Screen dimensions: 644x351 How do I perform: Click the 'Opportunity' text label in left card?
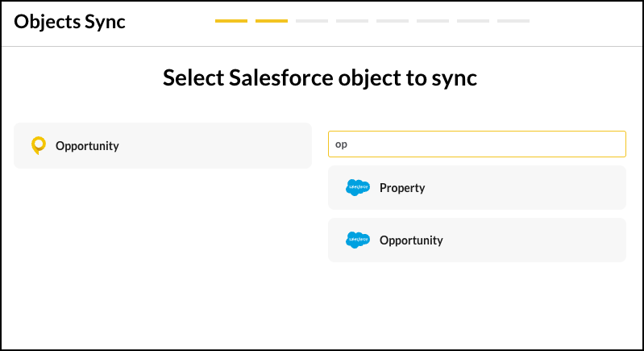87,146
